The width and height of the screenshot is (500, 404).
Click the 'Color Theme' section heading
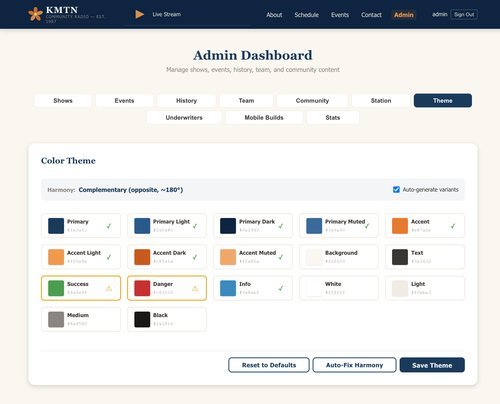tap(68, 161)
